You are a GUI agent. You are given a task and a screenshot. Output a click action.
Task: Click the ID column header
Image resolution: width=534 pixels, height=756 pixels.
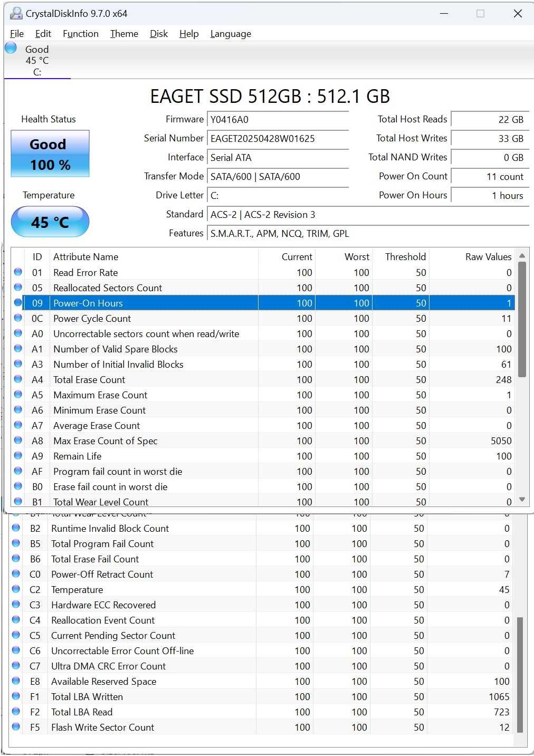37,257
